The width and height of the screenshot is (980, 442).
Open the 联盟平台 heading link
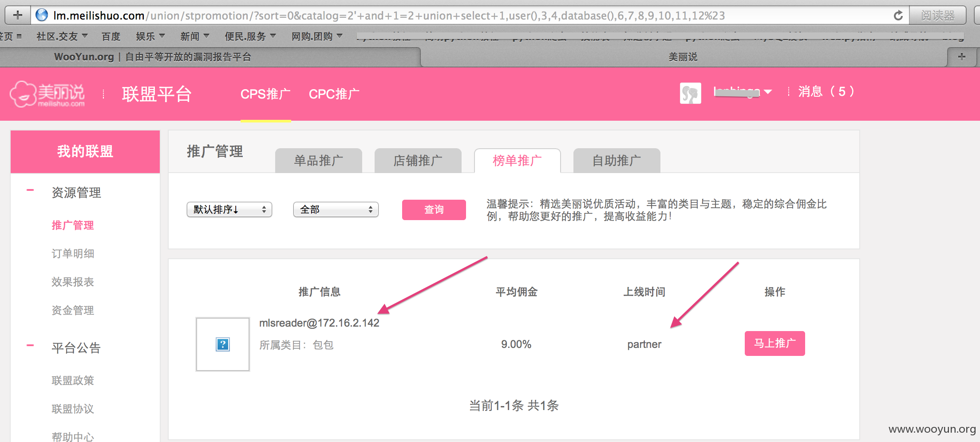157,94
